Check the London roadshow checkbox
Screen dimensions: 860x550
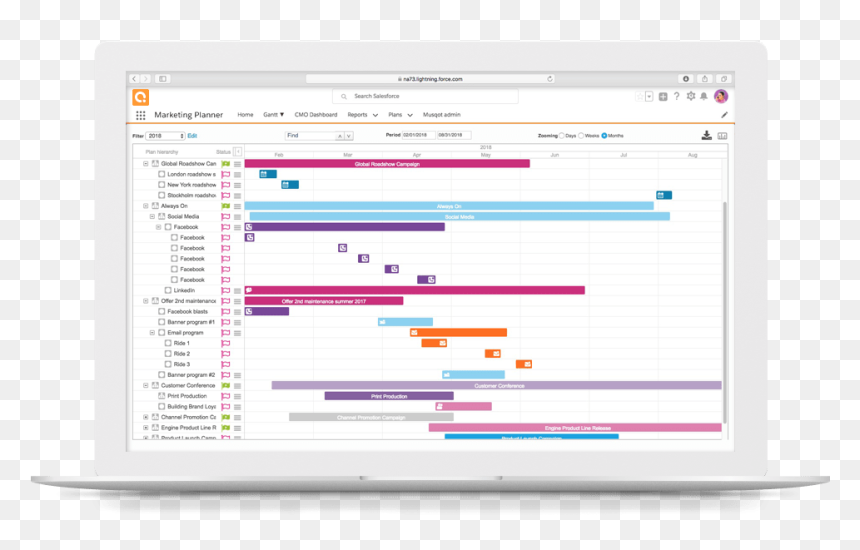click(161, 174)
